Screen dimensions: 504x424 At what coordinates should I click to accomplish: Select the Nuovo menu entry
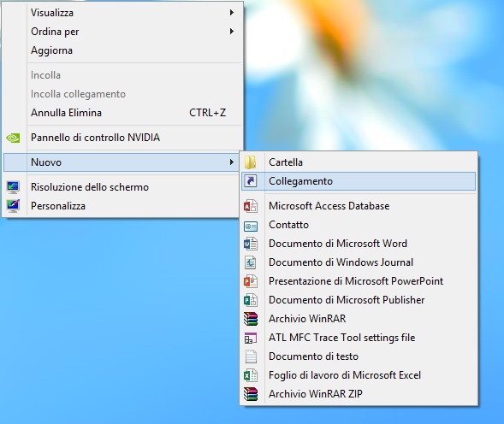pyautogui.click(x=122, y=162)
